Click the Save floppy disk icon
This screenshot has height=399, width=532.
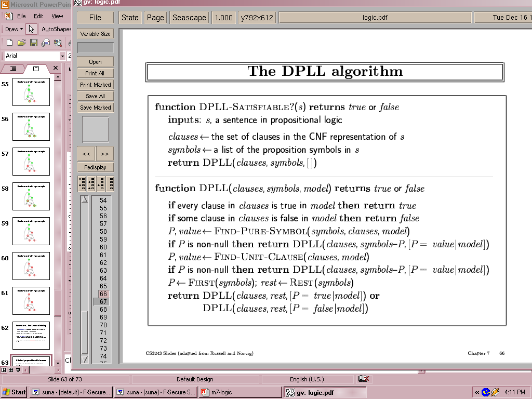33,43
